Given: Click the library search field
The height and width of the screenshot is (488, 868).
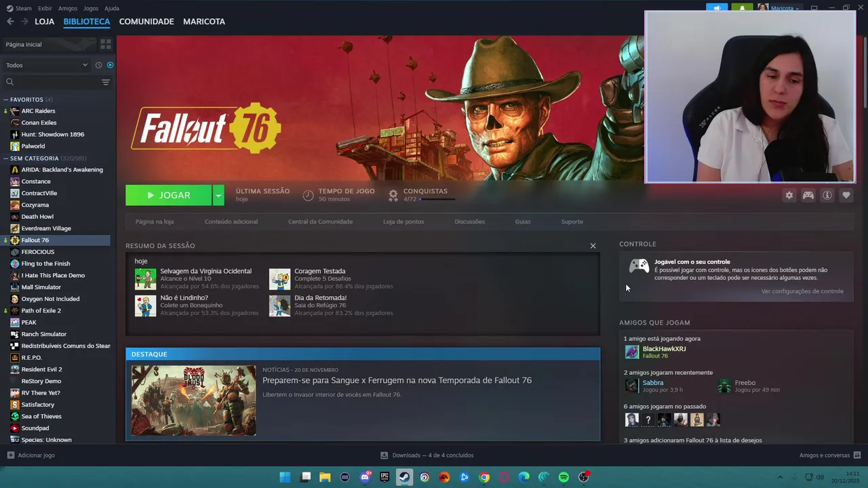Looking at the screenshot, I should pyautogui.click(x=52, y=82).
